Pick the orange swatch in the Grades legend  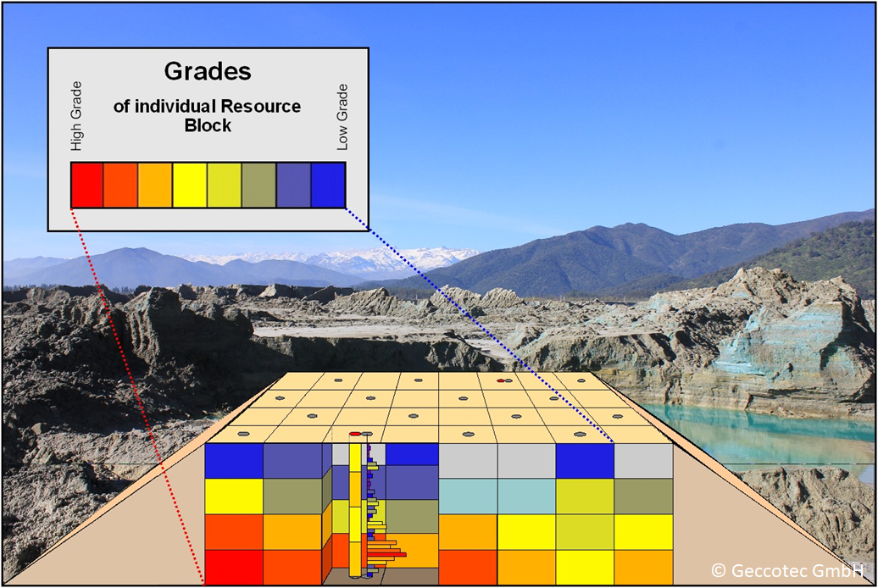pos(155,186)
